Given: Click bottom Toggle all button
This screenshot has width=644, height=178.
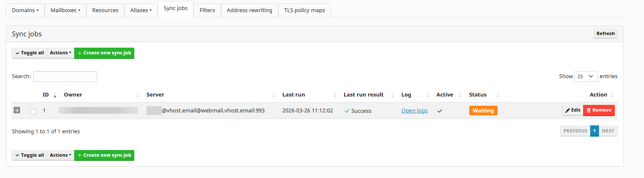Looking at the screenshot, I should point(29,155).
